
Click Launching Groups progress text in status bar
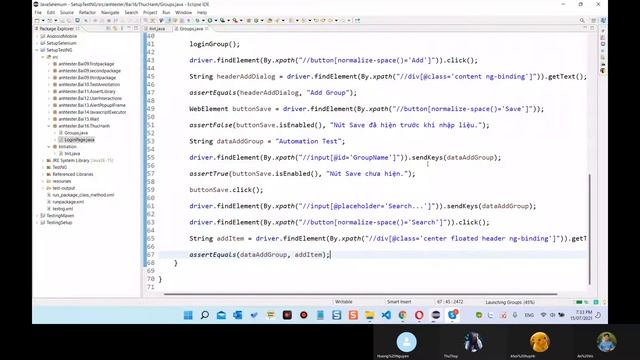tap(510, 302)
